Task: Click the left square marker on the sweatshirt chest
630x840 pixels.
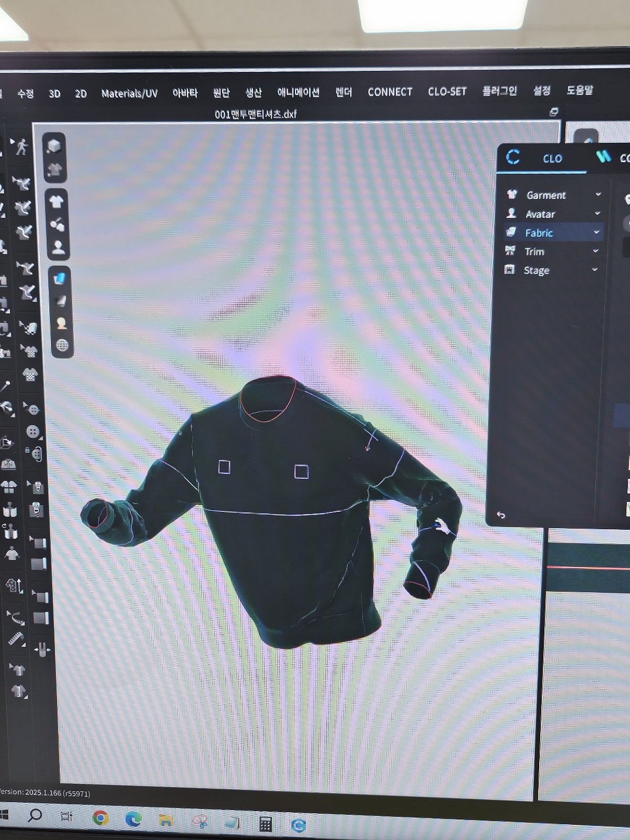Action: pos(224,467)
